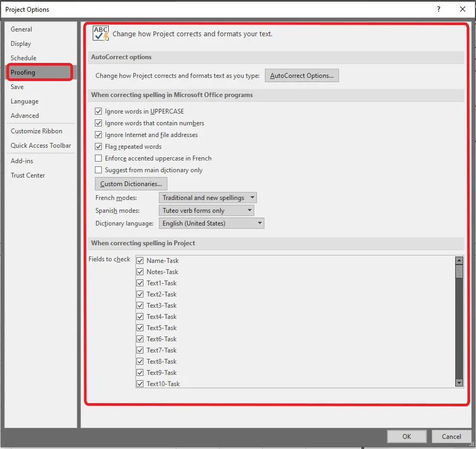
Task: Confirm with the OK button
Action: (407, 437)
